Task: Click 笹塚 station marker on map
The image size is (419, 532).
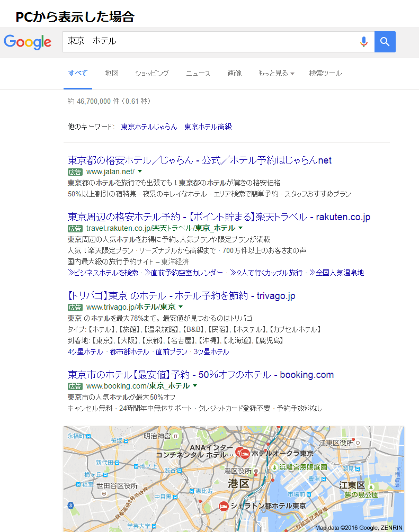Action: 126,441
